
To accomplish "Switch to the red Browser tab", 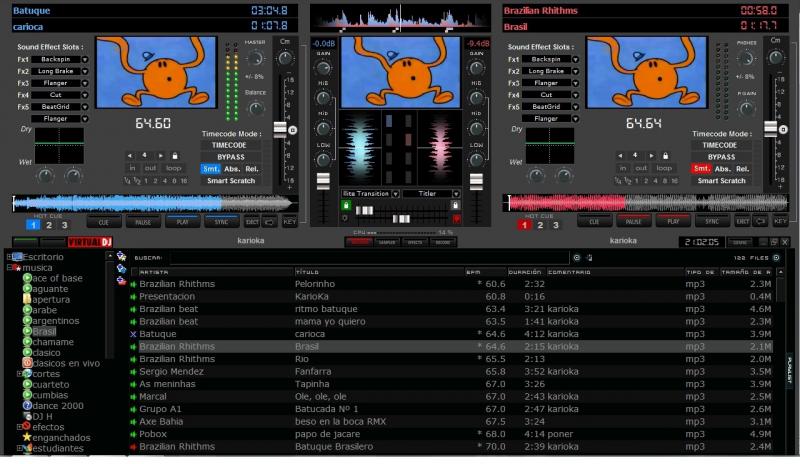I will click(x=358, y=242).
